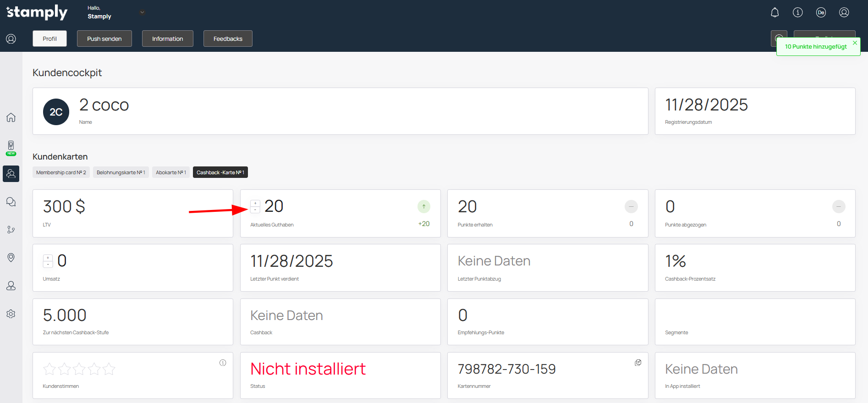Viewport: 868px width, 403px height.
Task: Copy the card number 798782-730-159
Action: tap(637, 363)
